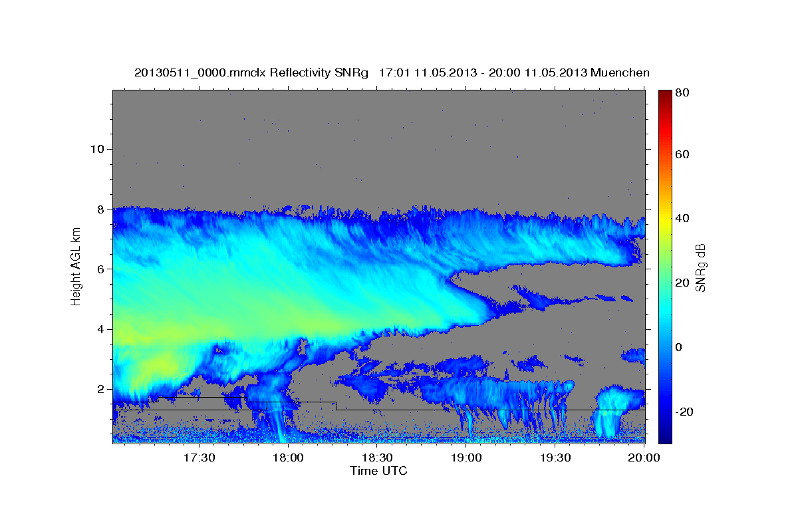
Task: Click the 'SNRg dB' colorbar label
Action: [700, 268]
